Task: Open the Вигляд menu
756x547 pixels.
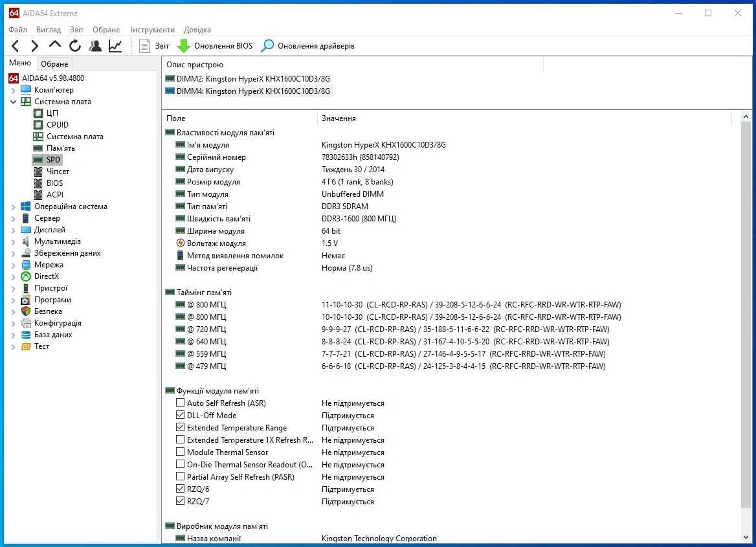Action: [48, 29]
